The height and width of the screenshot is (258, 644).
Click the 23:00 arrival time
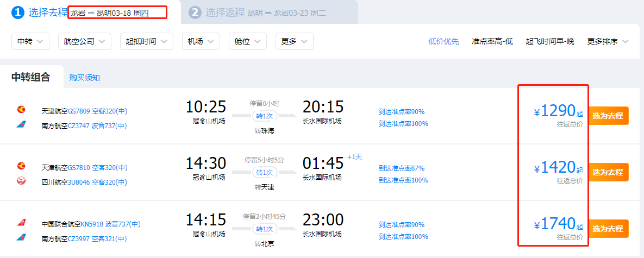click(x=323, y=221)
